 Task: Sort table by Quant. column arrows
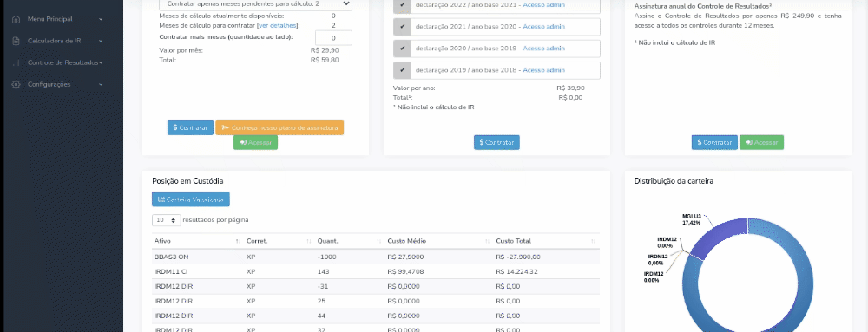[x=379, y=241]
